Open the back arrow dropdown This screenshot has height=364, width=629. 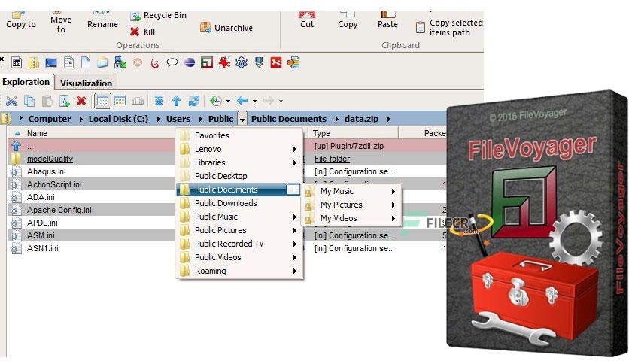[255, 101]
